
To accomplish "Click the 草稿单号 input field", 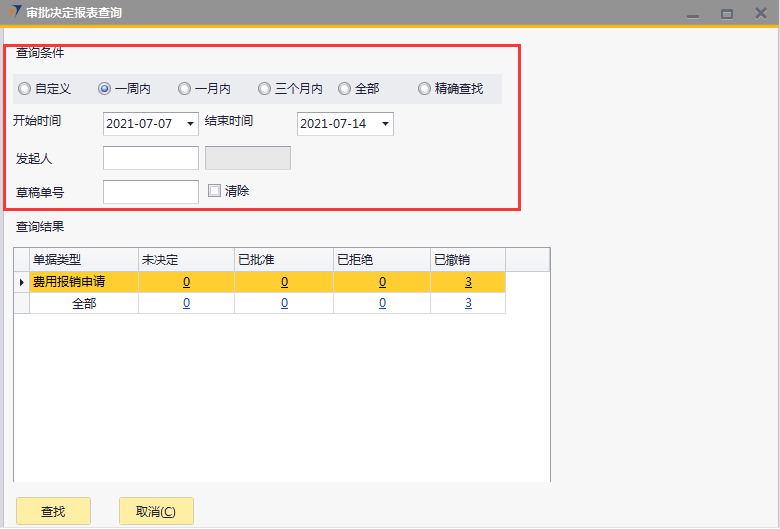I will 151,192.
